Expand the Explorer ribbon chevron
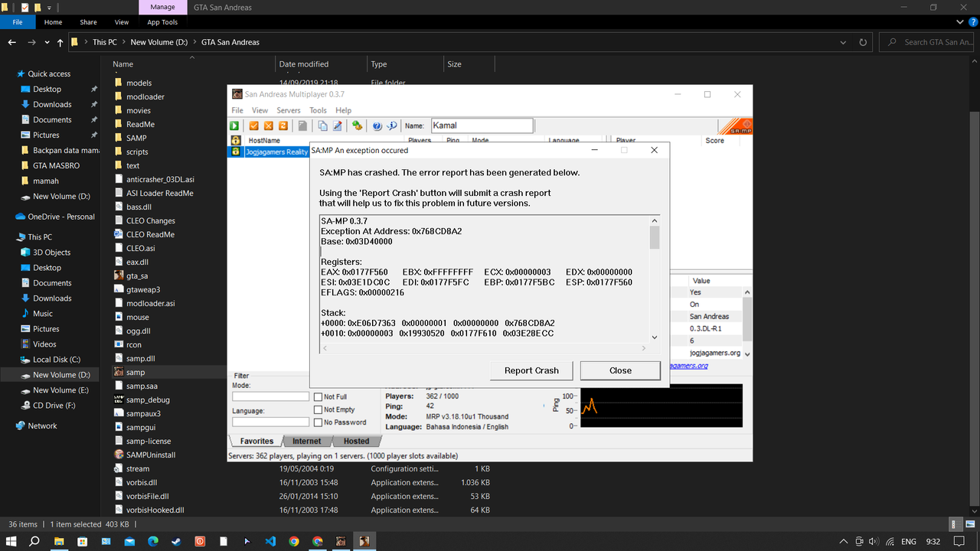 click(961, 23)
